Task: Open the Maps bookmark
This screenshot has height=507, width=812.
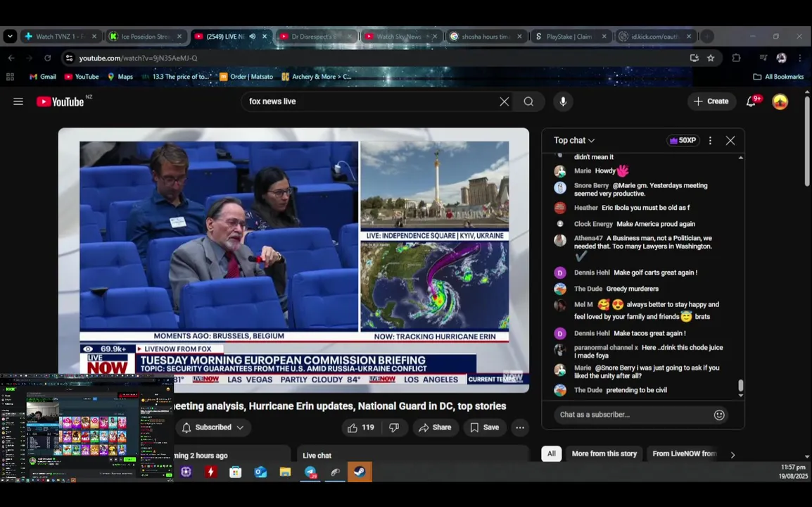Action: (120, 77)
